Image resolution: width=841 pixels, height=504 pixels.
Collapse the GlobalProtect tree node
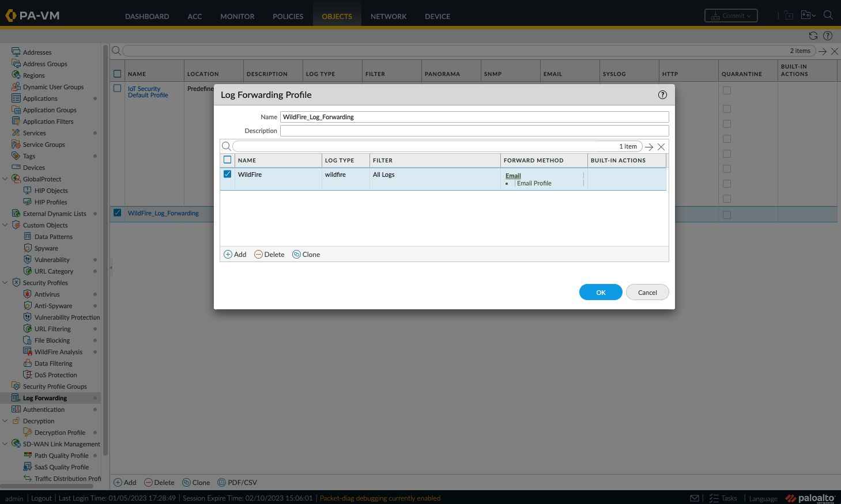5,179
